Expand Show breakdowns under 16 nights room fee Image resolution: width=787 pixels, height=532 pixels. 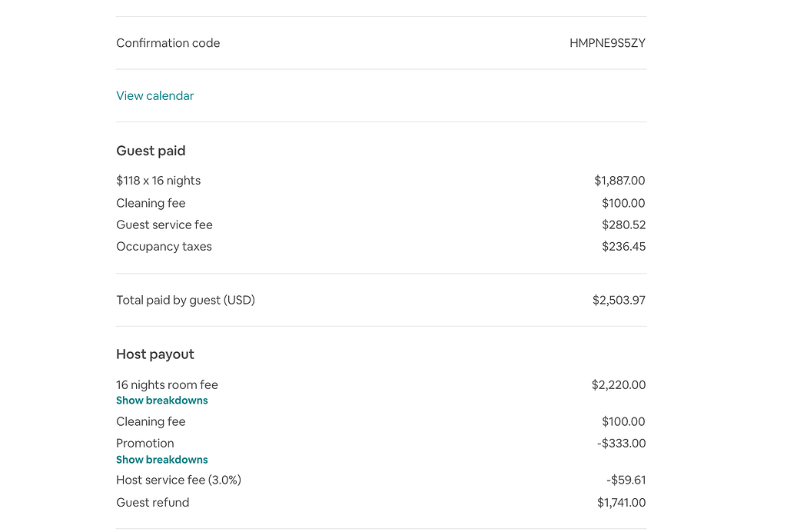click(161, 400)
